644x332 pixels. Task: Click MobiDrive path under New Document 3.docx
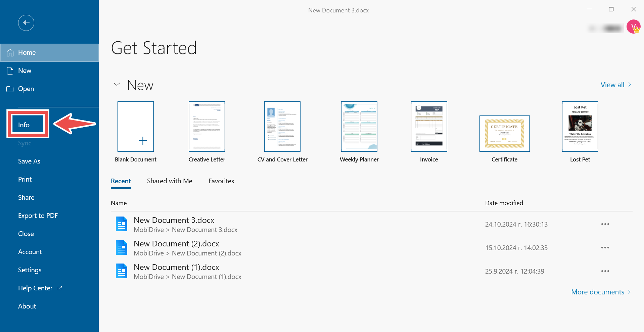pyautogui.click(x=185, y=230)
